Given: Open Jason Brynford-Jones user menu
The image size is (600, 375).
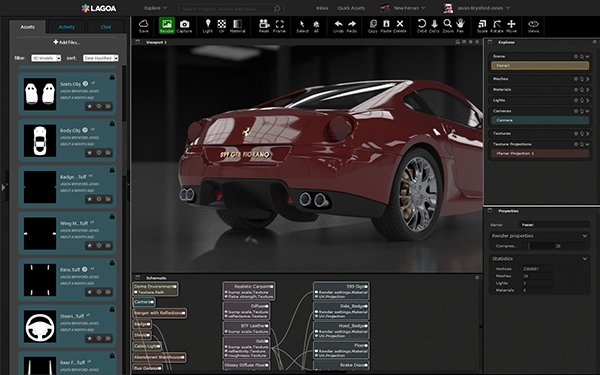Looking at the screenshot, I should coord(477,8).
